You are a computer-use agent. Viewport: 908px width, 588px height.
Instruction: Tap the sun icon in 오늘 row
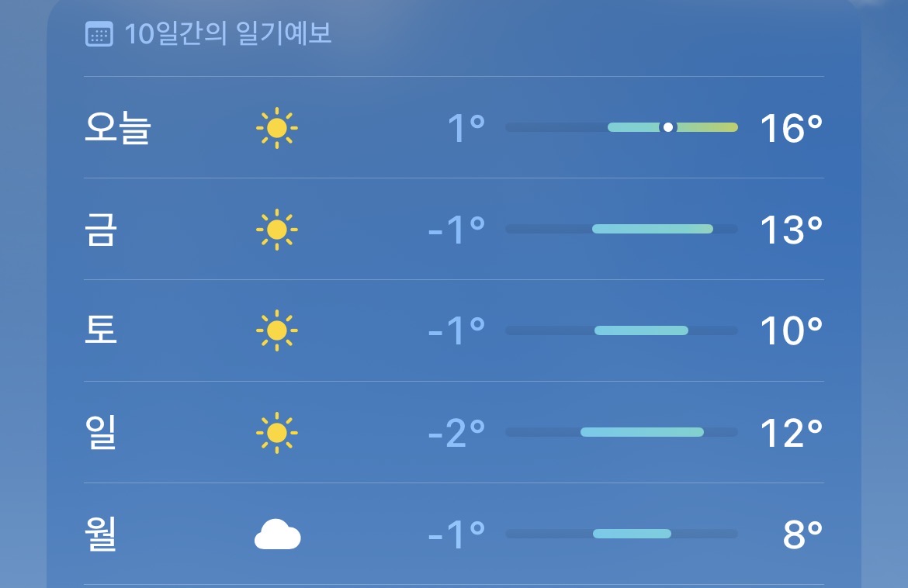277,128
